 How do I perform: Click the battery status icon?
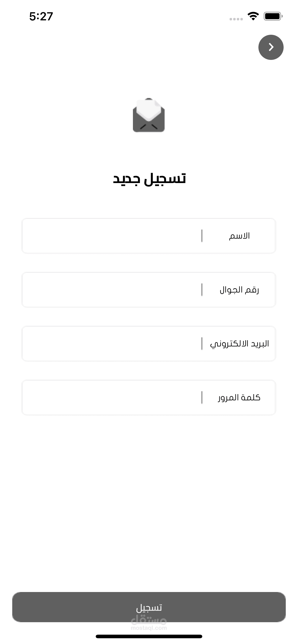click(x=273, y=16)
